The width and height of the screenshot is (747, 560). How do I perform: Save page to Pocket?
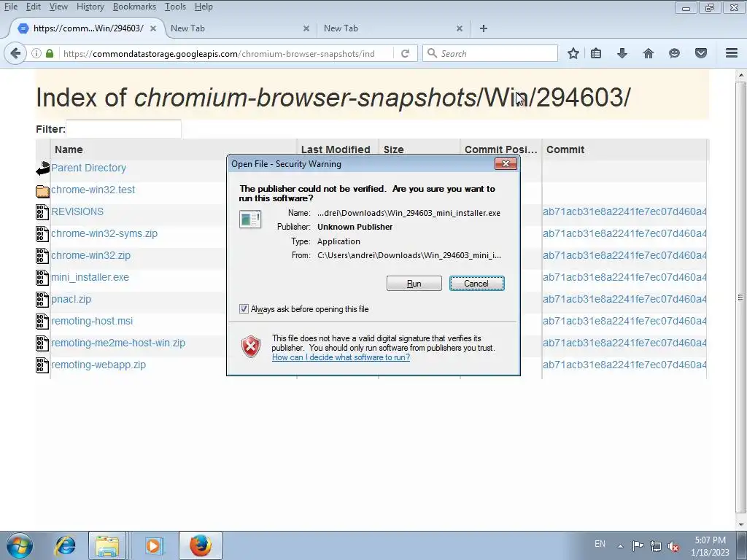[x=701, y=53]
